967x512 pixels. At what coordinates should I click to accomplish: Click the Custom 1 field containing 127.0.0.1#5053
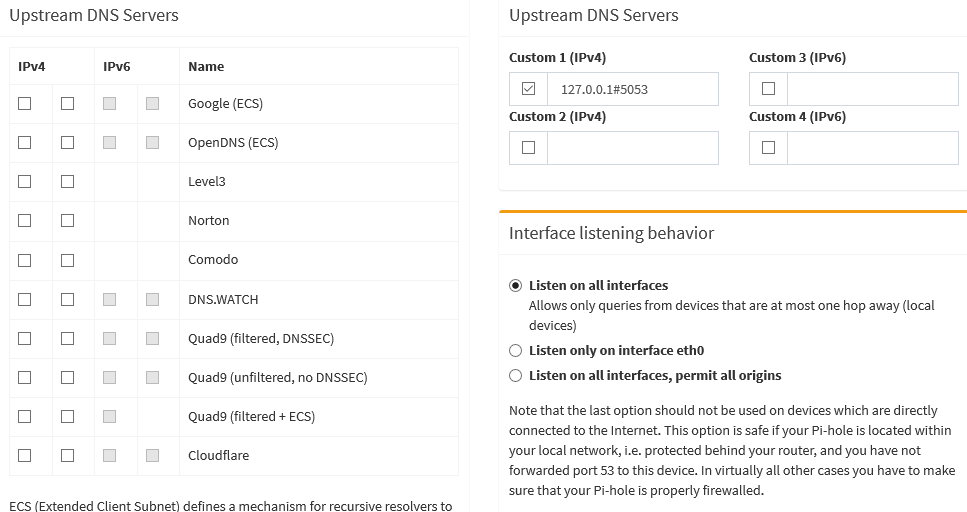coord(632,89)
